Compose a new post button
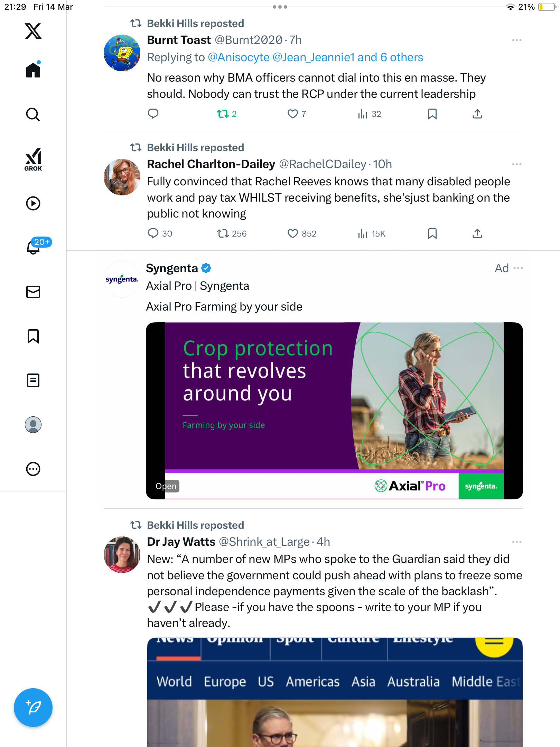The image size is (560, 747). point(33,708)
